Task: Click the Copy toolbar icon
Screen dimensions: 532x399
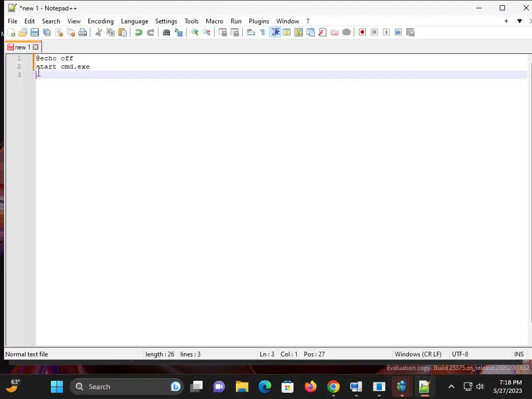Action: coord(111,33)
